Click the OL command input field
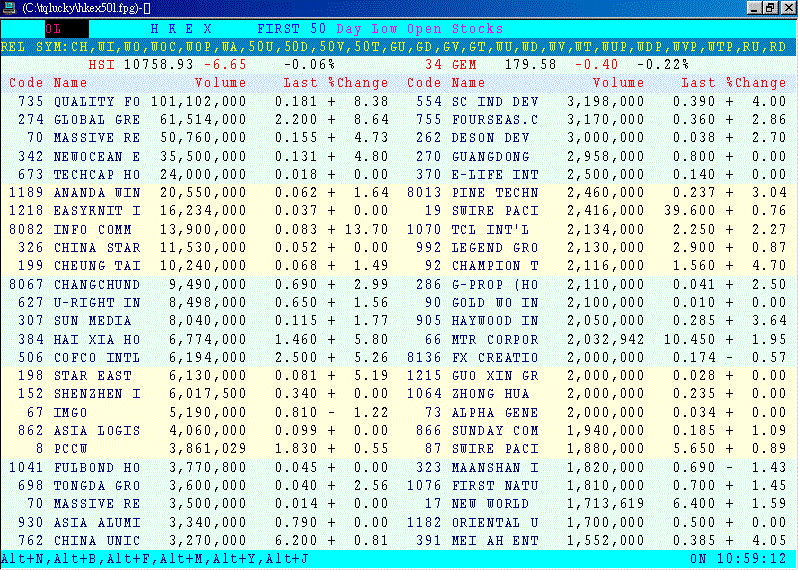This screenshot has height=570, width=798. (67, 29)
